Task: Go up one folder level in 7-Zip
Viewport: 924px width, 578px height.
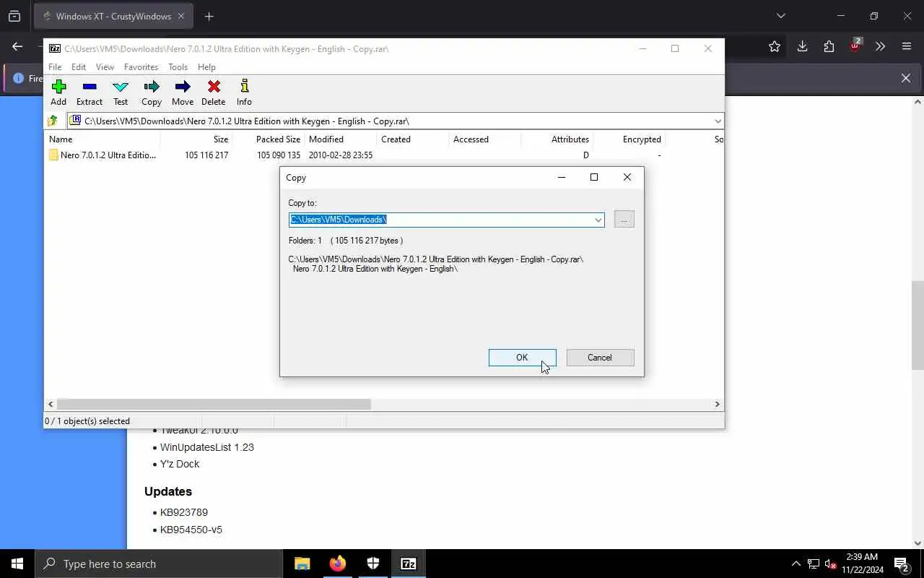Action: click(x=53, y=121)
